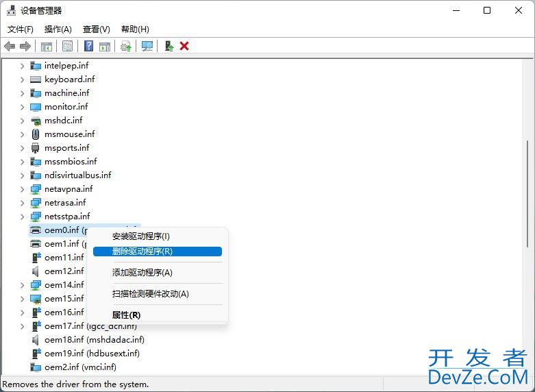
Task: Open the 帮助(H) menu
Action: pyautogui.click(x=135, y=29)
